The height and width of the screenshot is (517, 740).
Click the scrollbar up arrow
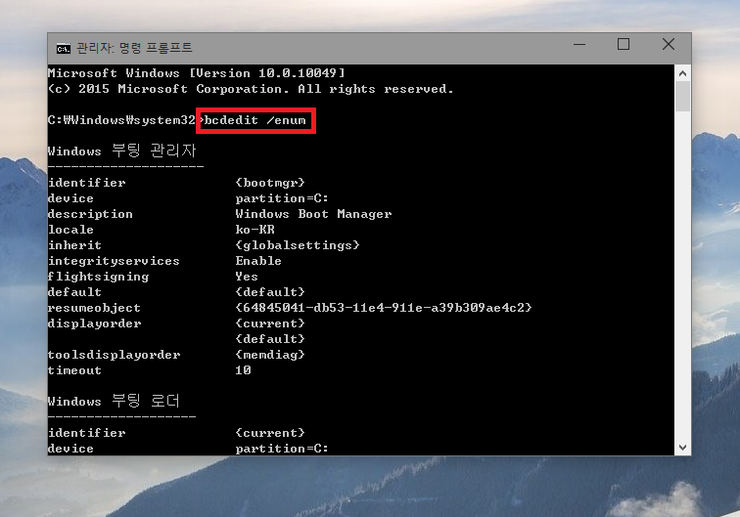coord(683,73)
